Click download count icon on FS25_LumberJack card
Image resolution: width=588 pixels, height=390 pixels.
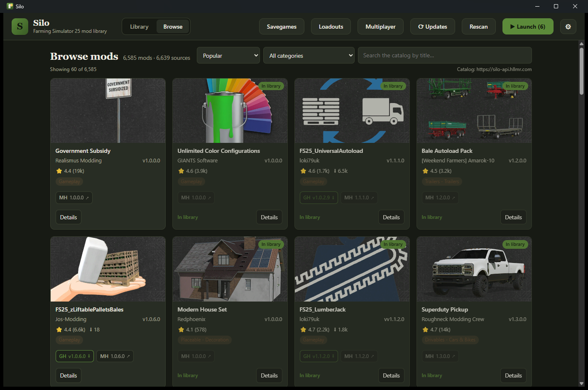click(x=335, y=329)
